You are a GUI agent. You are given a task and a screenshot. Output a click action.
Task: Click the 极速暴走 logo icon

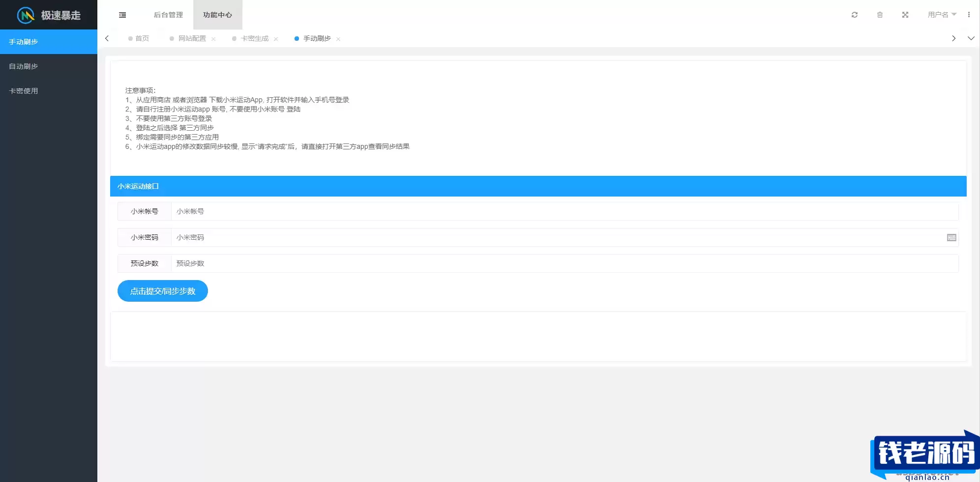[x=26, y=15]
